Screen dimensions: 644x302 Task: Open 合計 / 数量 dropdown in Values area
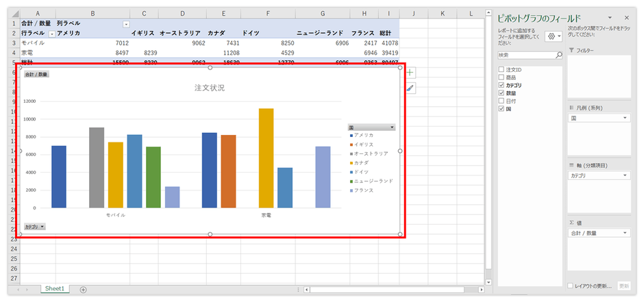[626, 234]
